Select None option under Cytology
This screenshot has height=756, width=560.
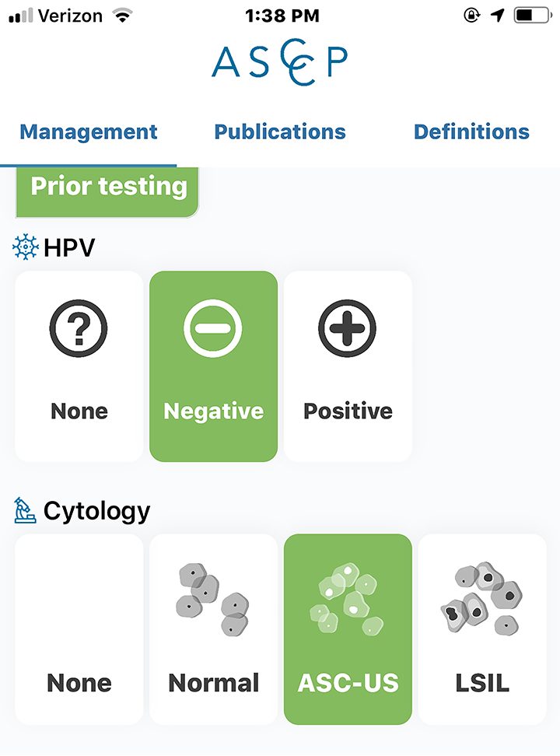point(79,630)
